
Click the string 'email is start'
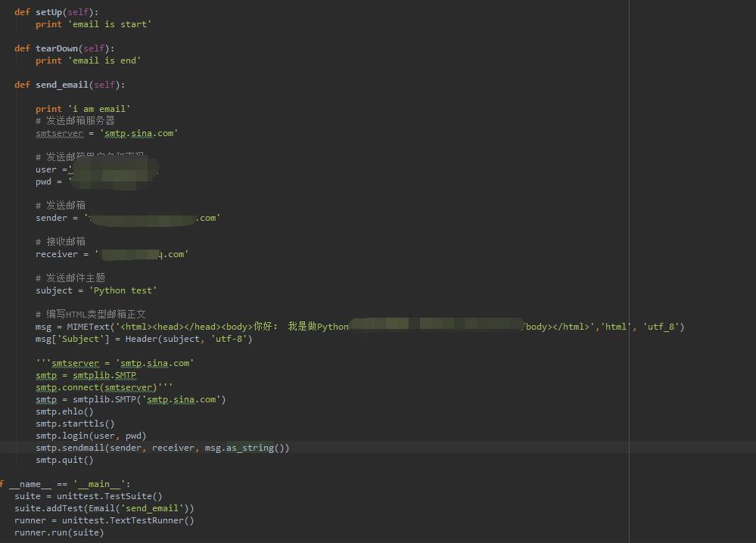pos(109,23)
